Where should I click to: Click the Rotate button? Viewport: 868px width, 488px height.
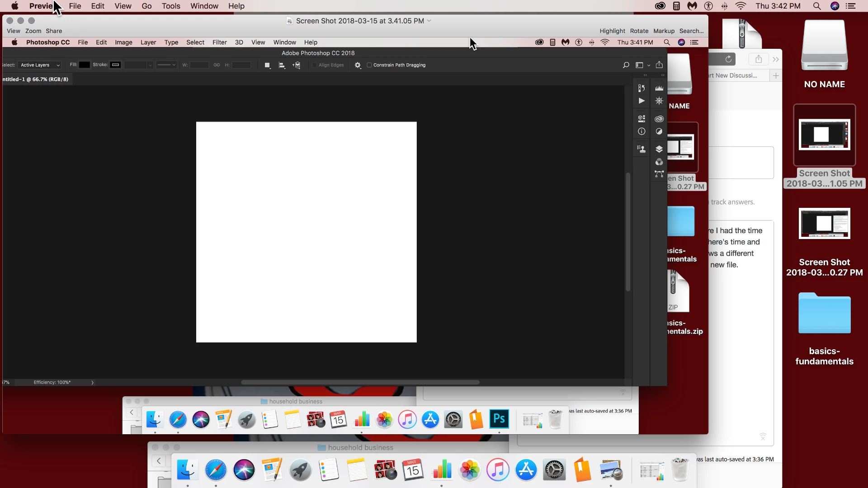tap(639, 31)
